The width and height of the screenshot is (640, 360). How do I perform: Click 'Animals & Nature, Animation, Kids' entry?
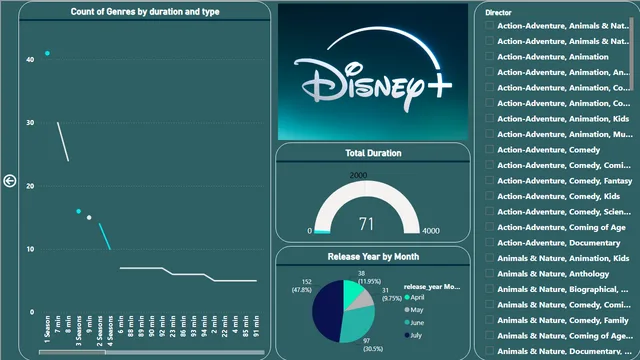563,258
